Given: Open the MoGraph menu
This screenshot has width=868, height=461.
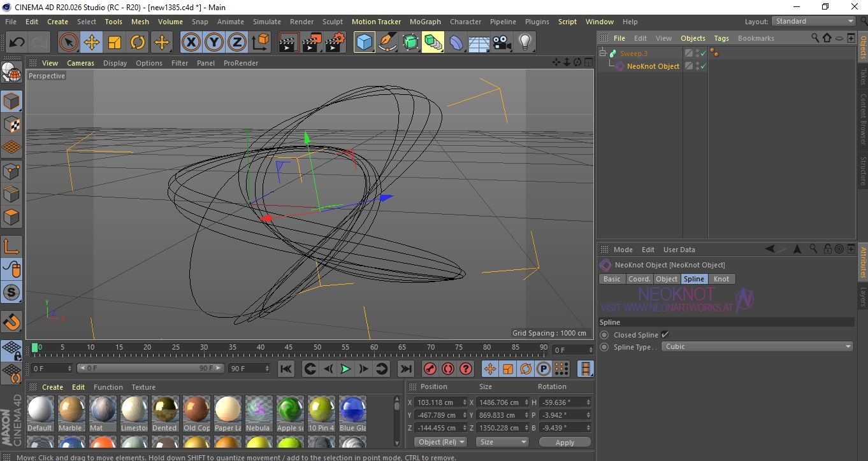Looking at the screenshot, I should point(425,22).
